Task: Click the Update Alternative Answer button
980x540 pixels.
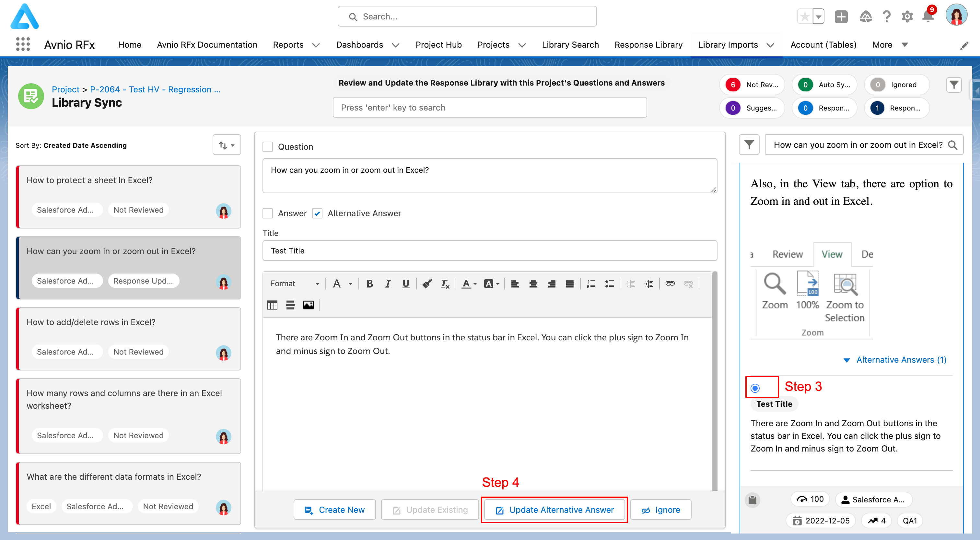Action: pos(555,510)
